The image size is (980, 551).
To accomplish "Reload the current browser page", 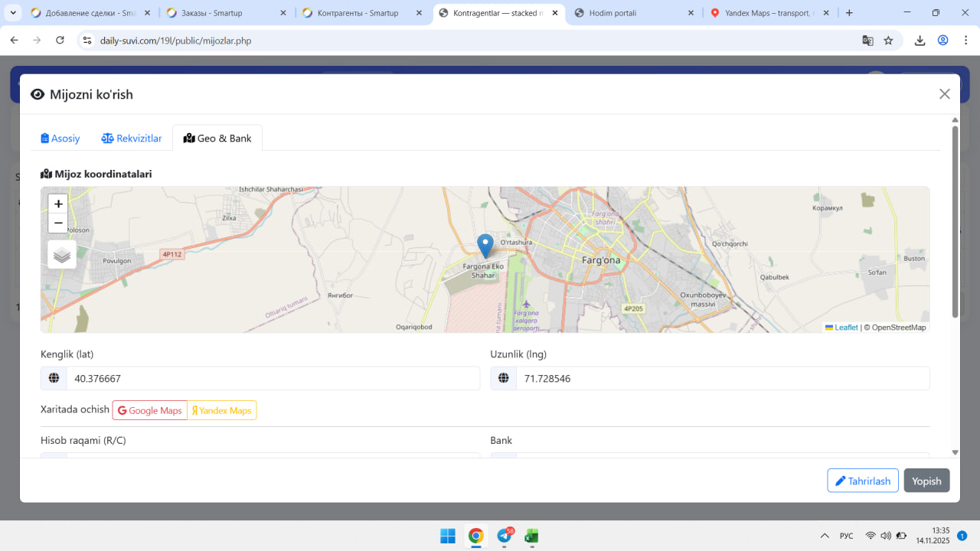I will [60, 41].
